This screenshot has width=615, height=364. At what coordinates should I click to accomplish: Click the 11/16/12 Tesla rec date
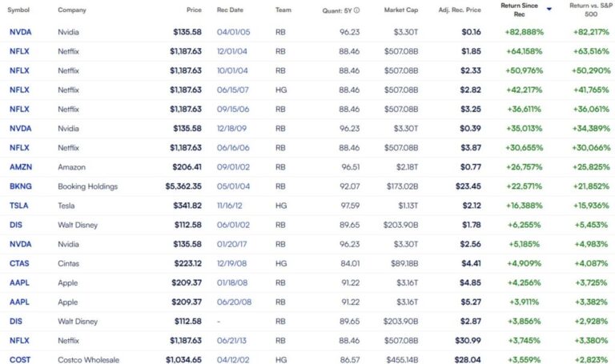click(231, 206)
